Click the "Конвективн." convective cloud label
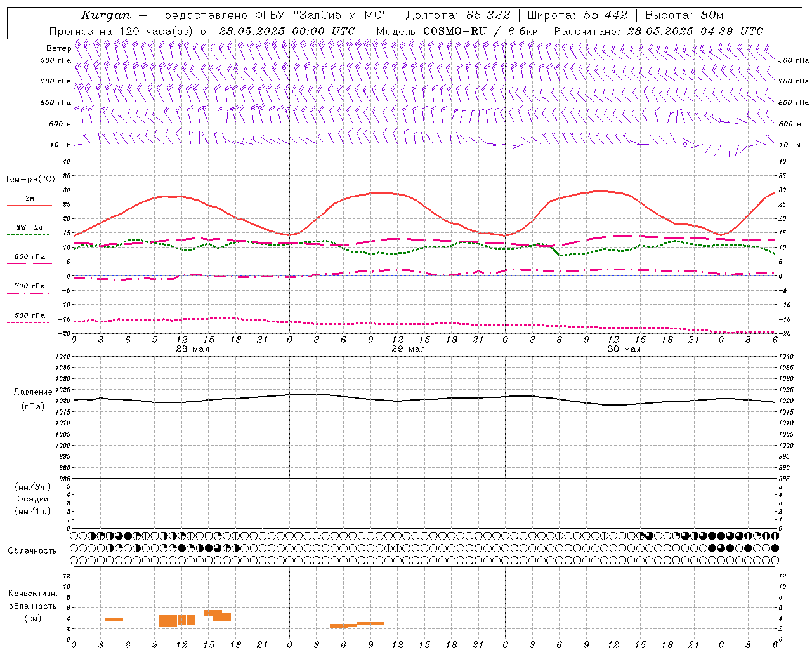Image resolution: width=812 pixels, height=650 pixels. [32, 594]
